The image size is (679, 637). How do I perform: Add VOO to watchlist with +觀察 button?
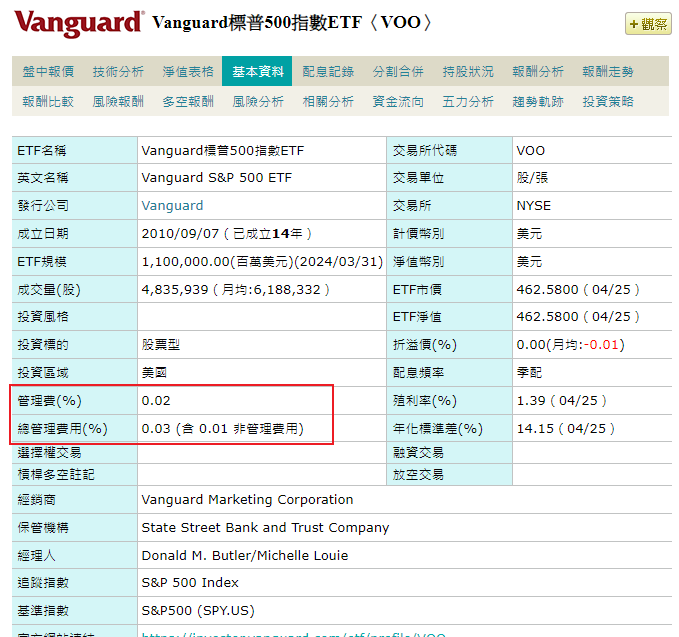tap(648, 24)
